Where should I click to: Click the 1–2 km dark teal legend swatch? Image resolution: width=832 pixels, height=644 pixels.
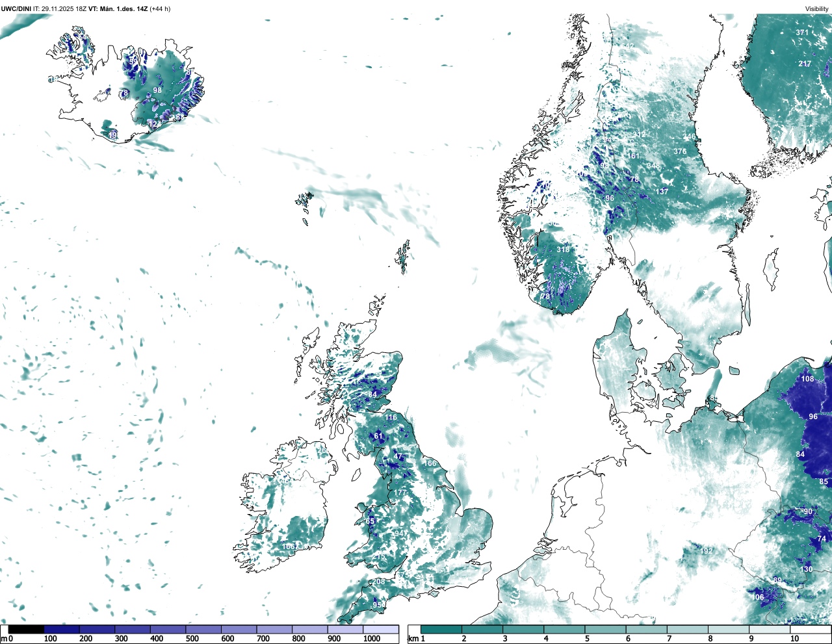(x=441, y=630)
